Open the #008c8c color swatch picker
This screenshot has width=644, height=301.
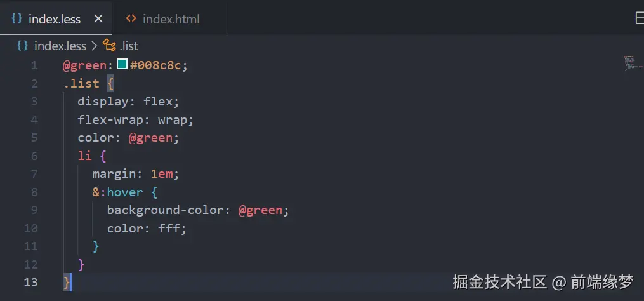(122, 65)
